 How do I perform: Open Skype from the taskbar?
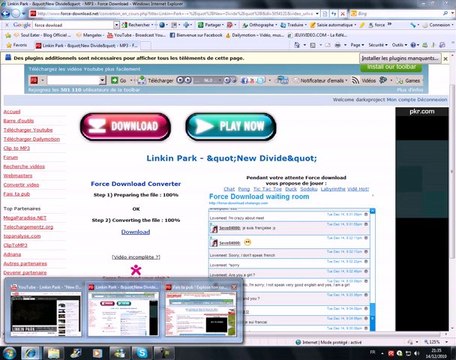[x=142, y=353]
